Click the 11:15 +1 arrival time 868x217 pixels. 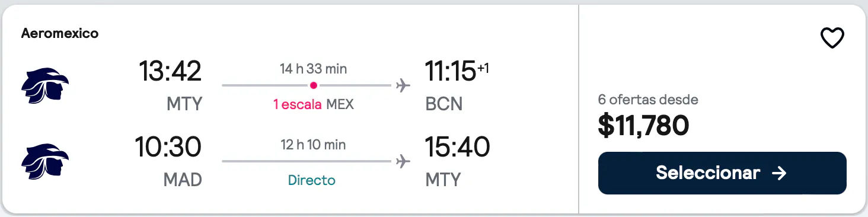coord(457,72)
